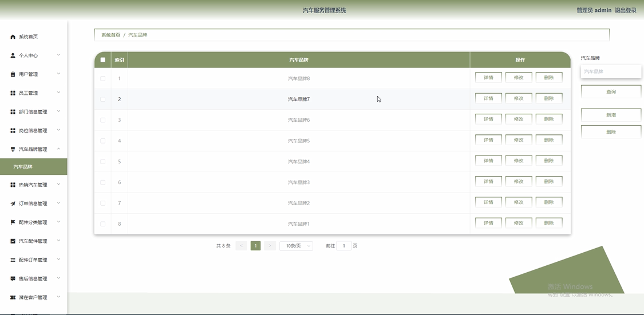The height and width of the screenshot is (315, 644).
Task: Click 修改 button for 汽车品牌7 row
Action: (519, 98)
